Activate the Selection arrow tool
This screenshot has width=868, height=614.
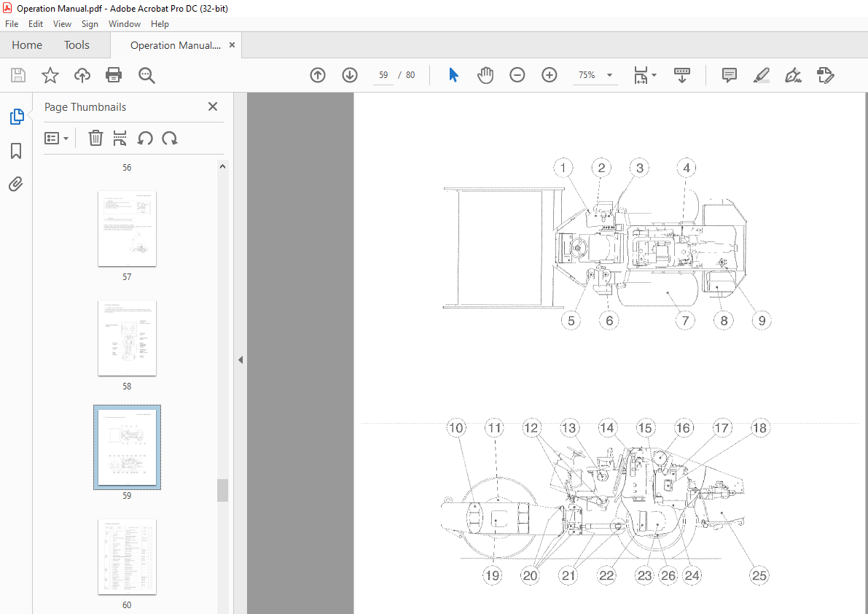coord(454,75)
